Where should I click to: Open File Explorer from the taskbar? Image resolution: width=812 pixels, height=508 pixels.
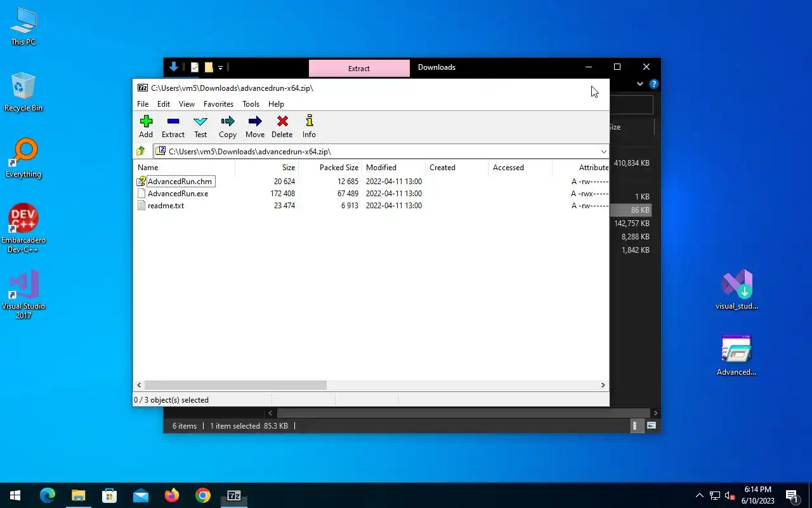[78, 495]
